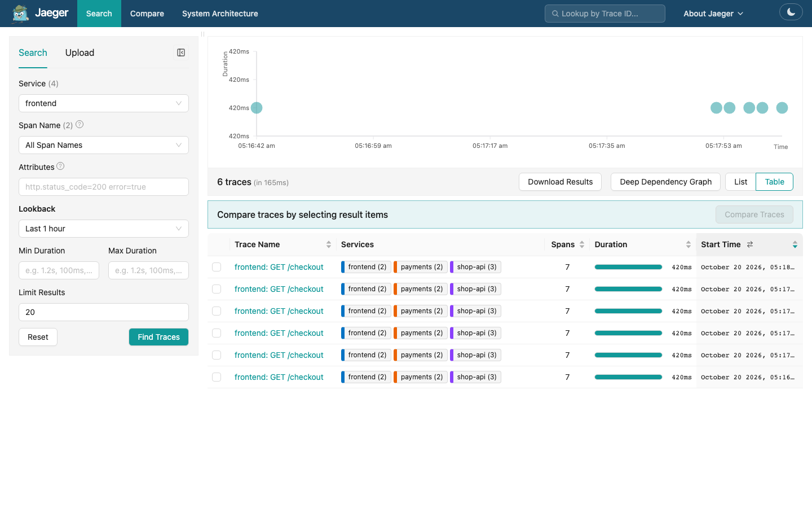Open the All Span Names dropdown

[x=104, y=145]
